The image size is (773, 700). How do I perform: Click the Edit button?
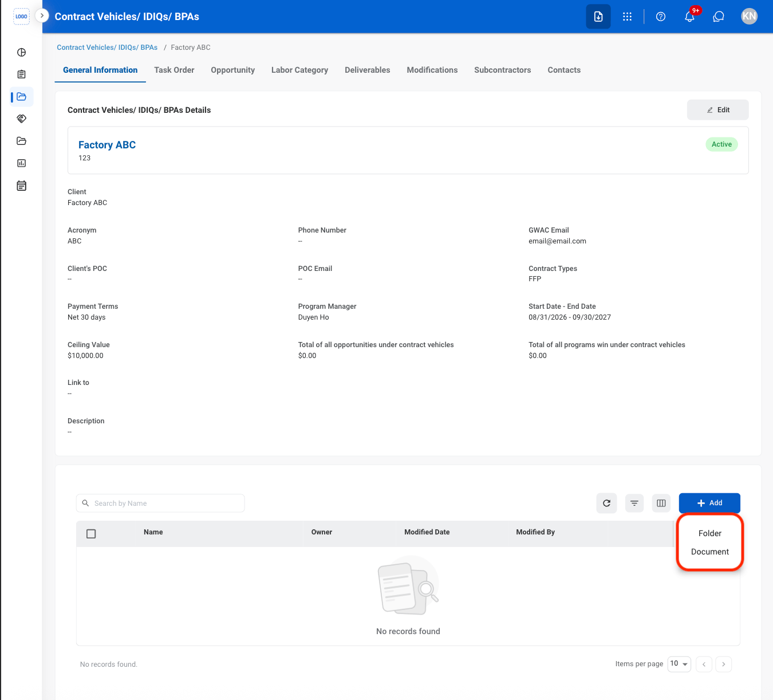(x=718, y=110)
